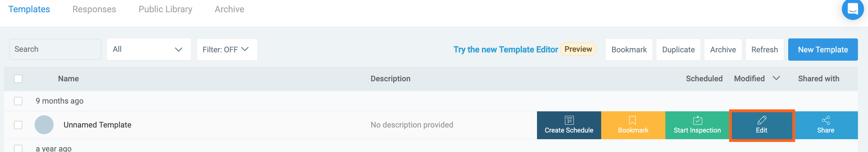
Task: Sort by the Modified column arrow
Action: [x=776, y=78]
